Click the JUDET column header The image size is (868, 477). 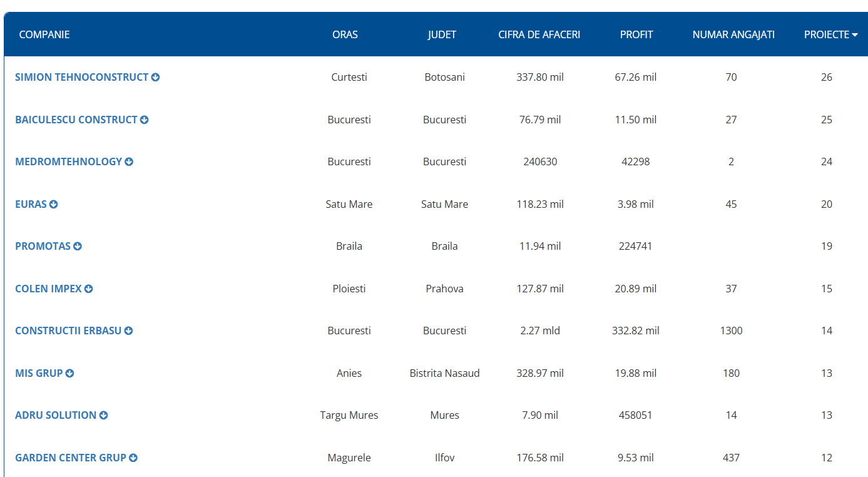tap(442, 34)
